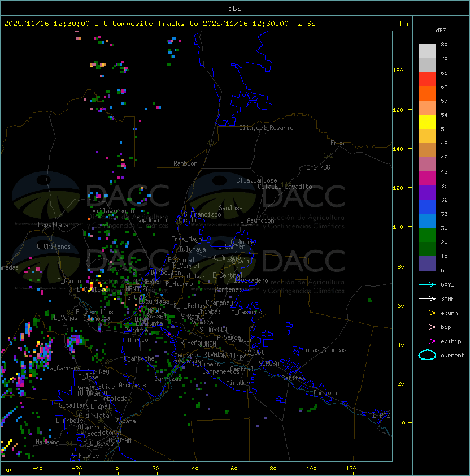Click the Anchoris place label
Viewport: 470px width, 476px height.
[132, 385]
